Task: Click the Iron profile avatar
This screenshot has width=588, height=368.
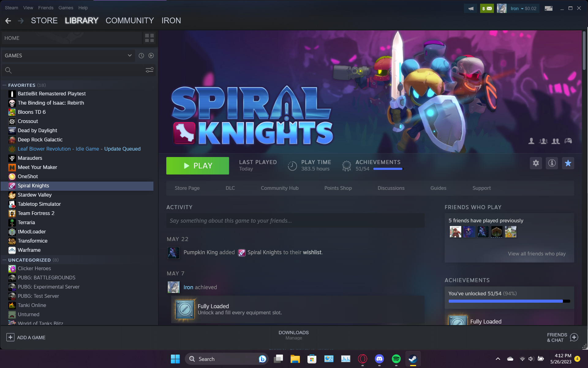Action: click(502, 9)
